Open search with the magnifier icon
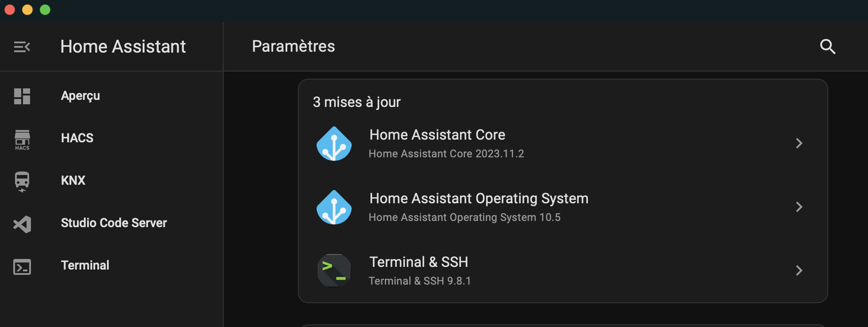868x327 pixels. 827,46
